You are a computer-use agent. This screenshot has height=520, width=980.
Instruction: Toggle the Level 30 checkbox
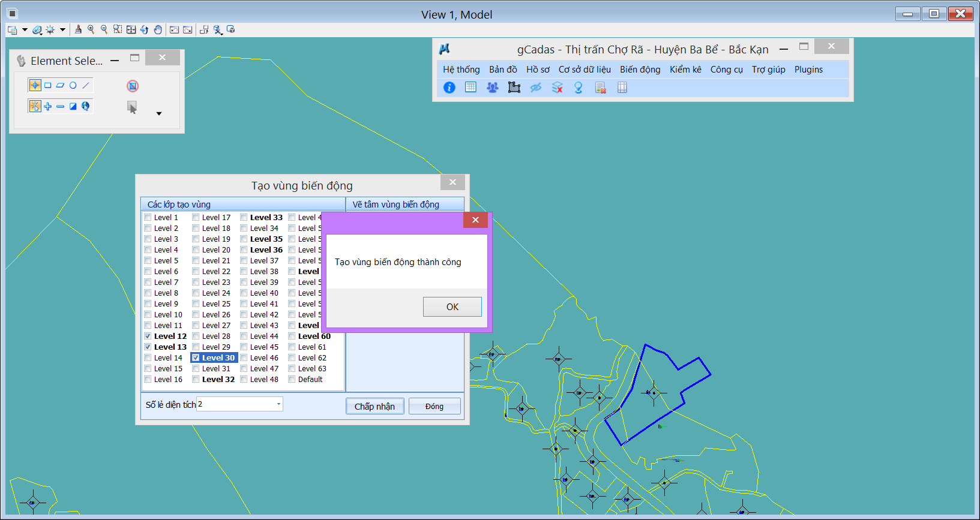click(196, 358)
